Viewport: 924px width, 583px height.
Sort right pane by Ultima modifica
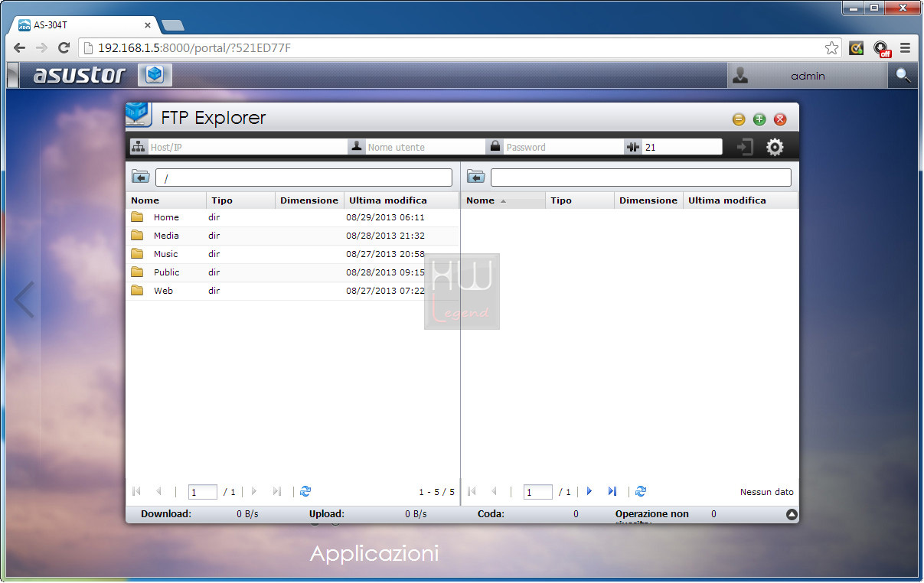click(x=740, y=200)
